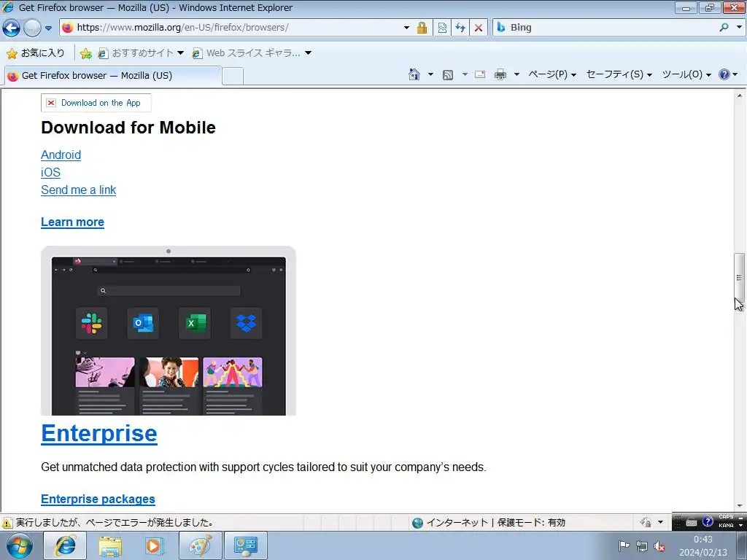Expand the Home button dropdown arrow
Viewport: 747px width, 560px height.
430,74
